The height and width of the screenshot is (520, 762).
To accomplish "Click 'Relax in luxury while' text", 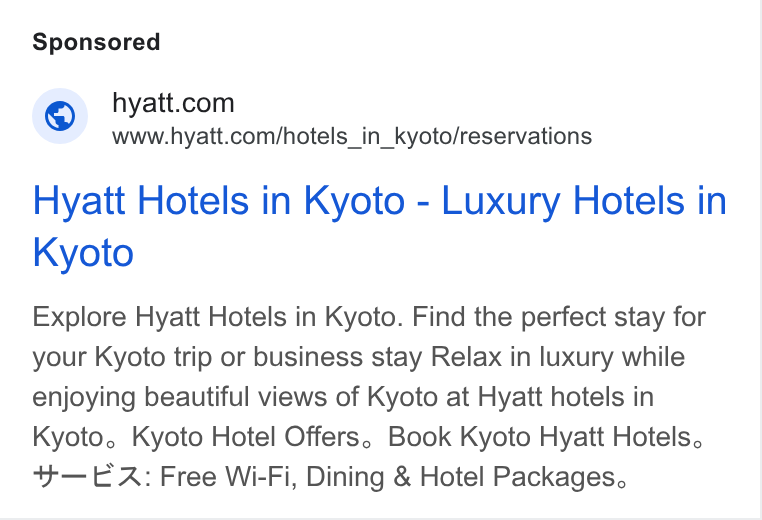I will (x=558, y=357).
